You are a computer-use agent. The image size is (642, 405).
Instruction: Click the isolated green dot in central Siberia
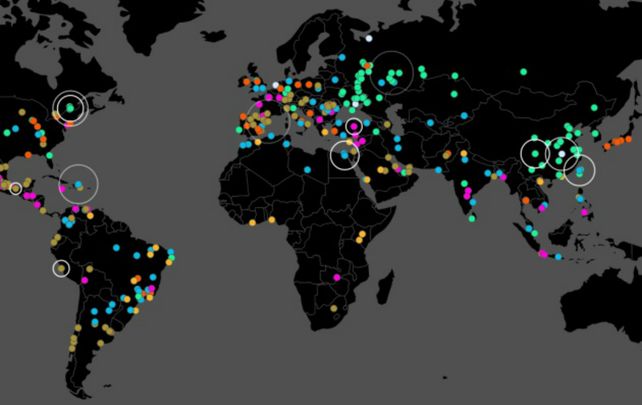point(523,72)
